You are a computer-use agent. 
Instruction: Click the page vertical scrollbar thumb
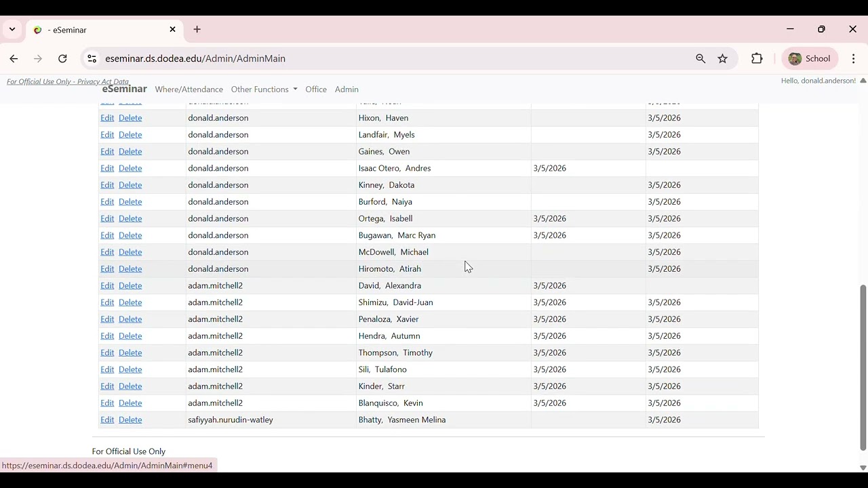click(863, 367)
